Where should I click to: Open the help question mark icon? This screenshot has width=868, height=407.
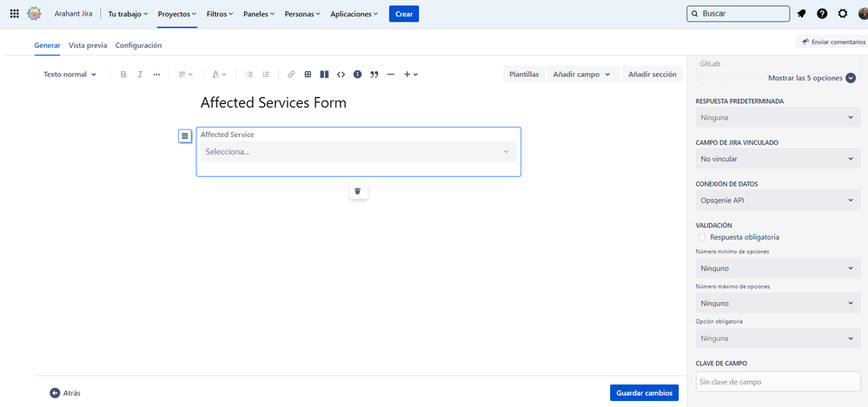[x=822, y=14]
